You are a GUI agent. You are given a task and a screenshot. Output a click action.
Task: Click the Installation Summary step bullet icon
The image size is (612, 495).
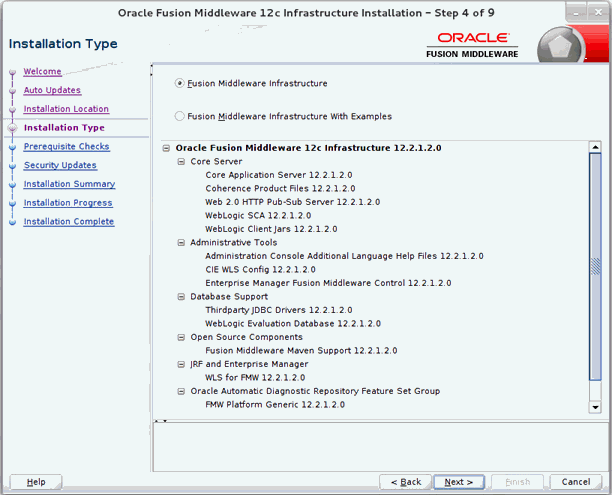pos(12,185)
